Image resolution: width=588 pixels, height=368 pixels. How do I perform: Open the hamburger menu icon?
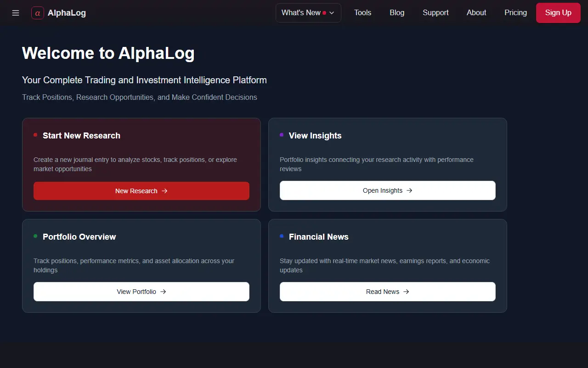pyautogui.click(x=16, y=13)
